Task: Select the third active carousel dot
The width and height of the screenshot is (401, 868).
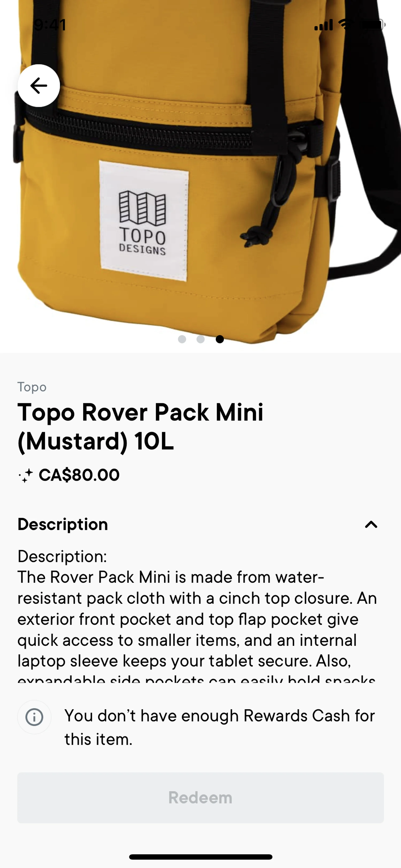Action: (x=220, y=339)
